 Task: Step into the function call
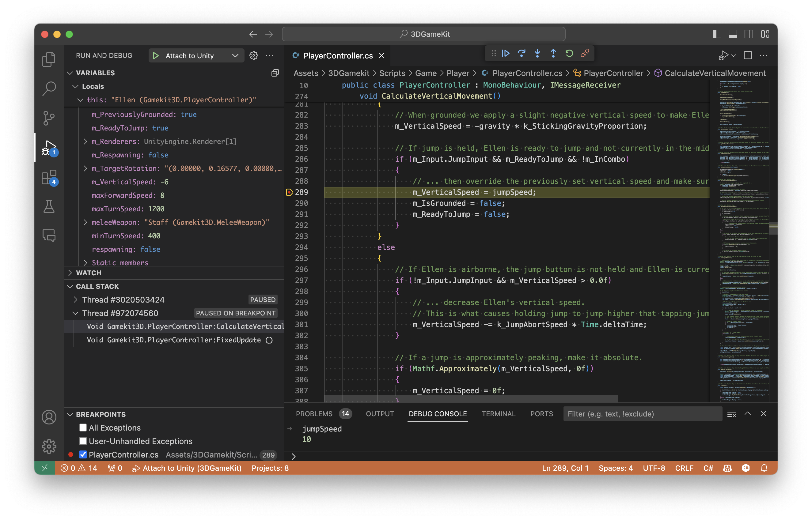(537, 53)
